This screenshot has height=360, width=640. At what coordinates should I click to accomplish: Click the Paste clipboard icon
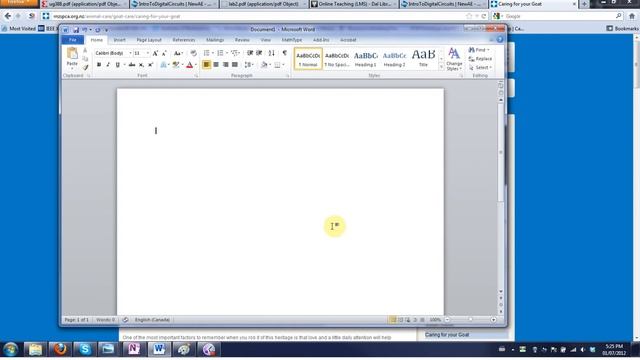tap(72, 53)
